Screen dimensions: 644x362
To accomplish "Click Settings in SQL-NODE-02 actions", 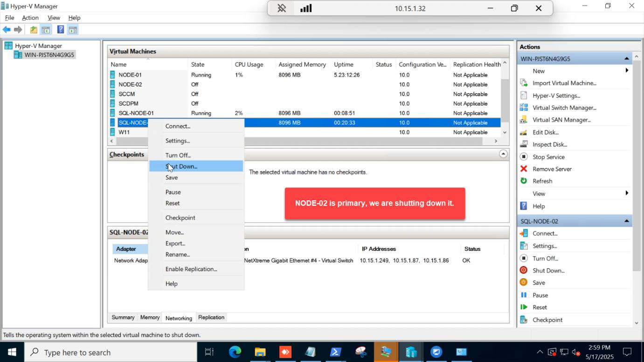I will [545, 246].
